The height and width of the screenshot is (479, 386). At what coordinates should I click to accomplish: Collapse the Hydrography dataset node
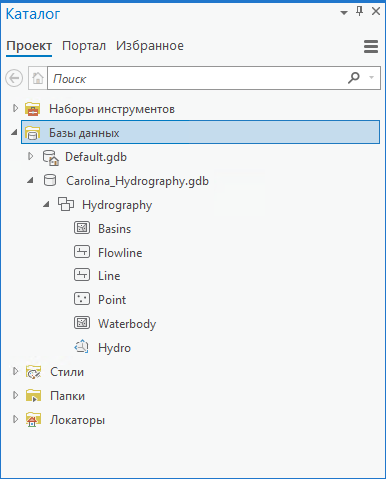(46, 204)
